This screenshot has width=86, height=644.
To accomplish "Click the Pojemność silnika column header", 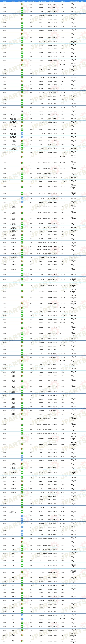I will pyautogui.click(x=31, y=1).
